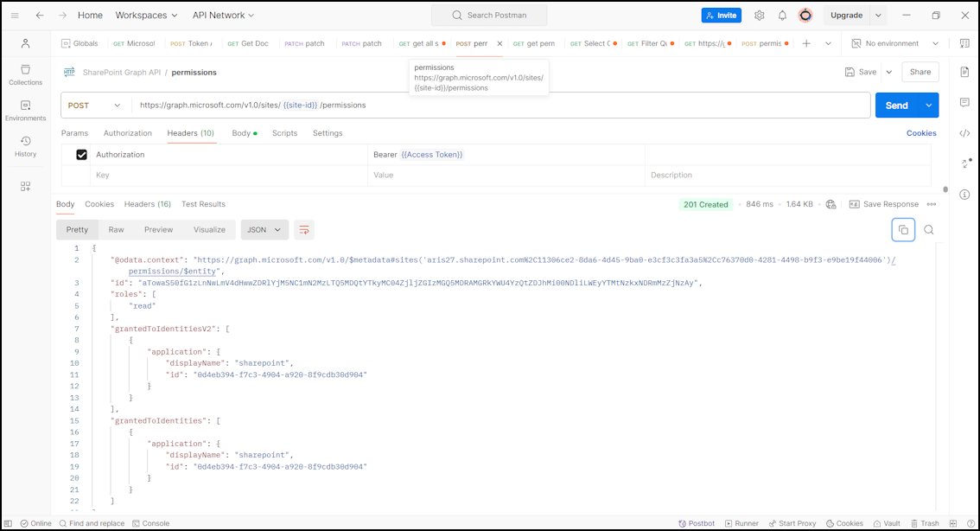Open the Send options dropdown arrow
This screenshot has height=531, width=980.
point(929,105)
